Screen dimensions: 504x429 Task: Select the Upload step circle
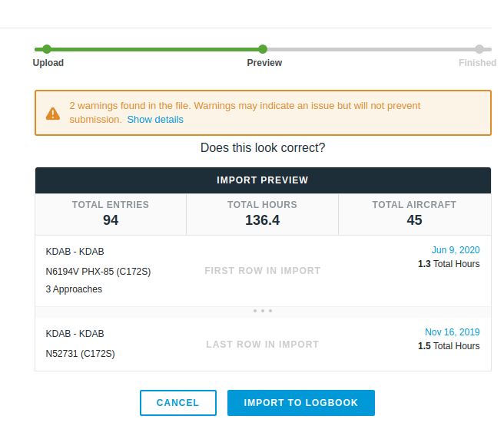(47, 49)
